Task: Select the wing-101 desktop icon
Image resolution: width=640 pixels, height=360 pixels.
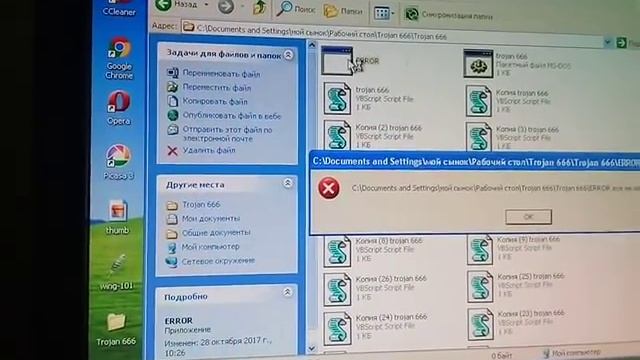Action: click(117, 272)
